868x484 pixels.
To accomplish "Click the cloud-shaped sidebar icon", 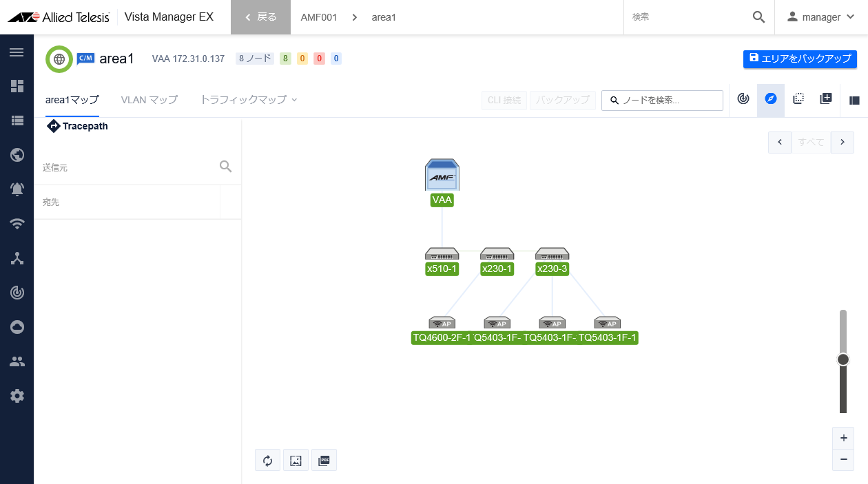I will (x=17, y=327).
